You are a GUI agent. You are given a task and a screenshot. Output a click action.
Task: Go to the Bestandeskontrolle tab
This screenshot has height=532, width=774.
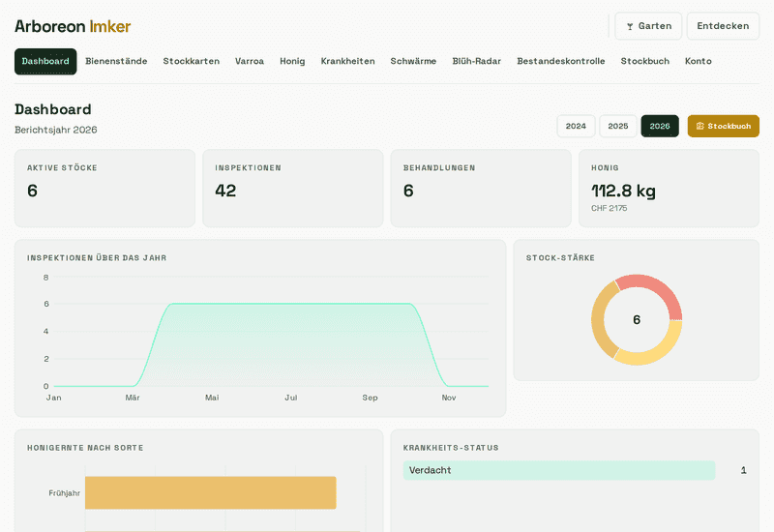click(561, 61)
